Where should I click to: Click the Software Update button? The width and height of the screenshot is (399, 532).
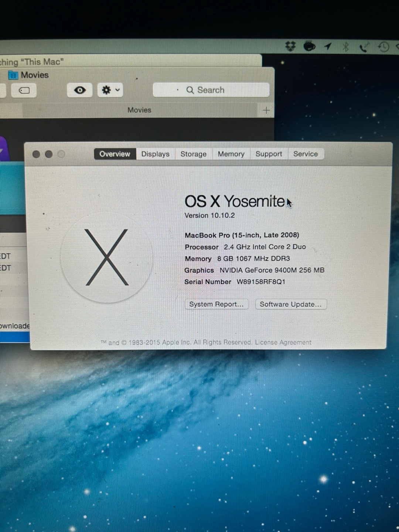point(291,304)
